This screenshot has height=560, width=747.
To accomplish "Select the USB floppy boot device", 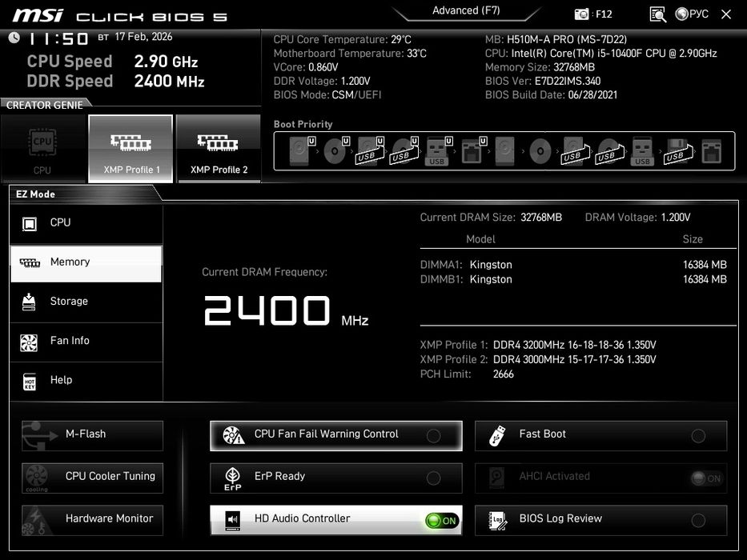I will pos(677,150).
